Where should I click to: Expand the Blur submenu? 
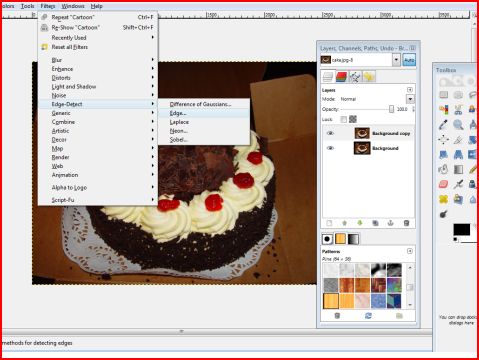click(98, 60)
